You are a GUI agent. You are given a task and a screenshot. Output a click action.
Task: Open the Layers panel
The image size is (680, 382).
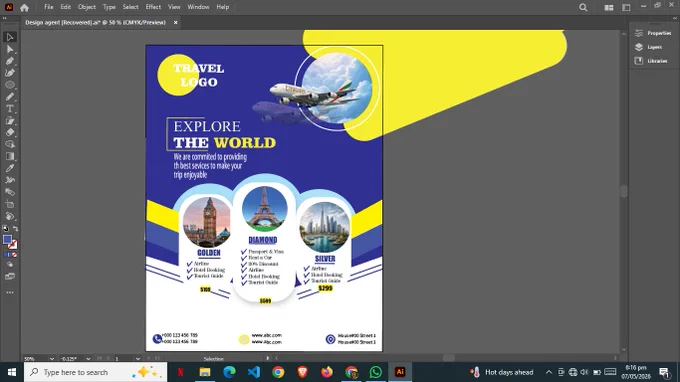click(649, 47)
